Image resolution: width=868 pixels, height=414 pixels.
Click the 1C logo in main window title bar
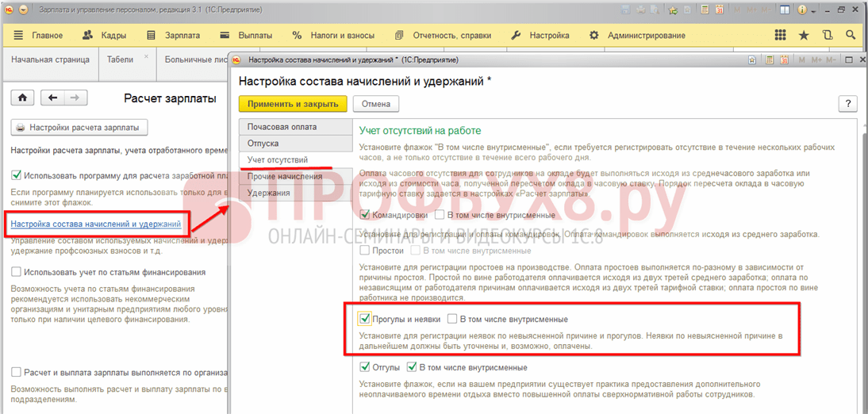coord(10,10)
